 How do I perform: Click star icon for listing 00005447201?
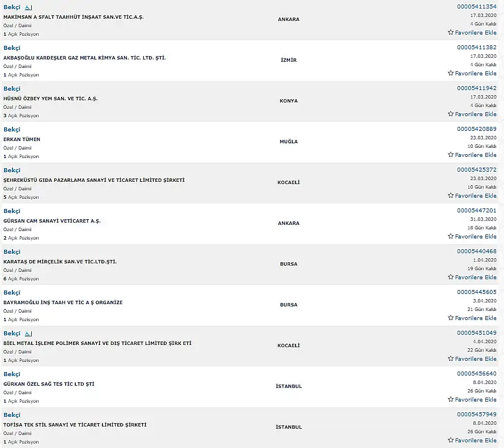tap(451, 236)
